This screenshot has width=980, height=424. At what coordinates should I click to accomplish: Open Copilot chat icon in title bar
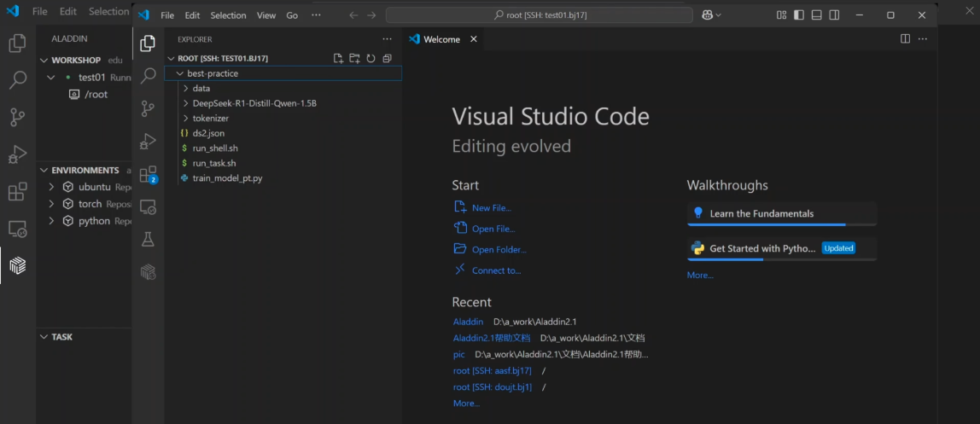(x=708, y=15)
